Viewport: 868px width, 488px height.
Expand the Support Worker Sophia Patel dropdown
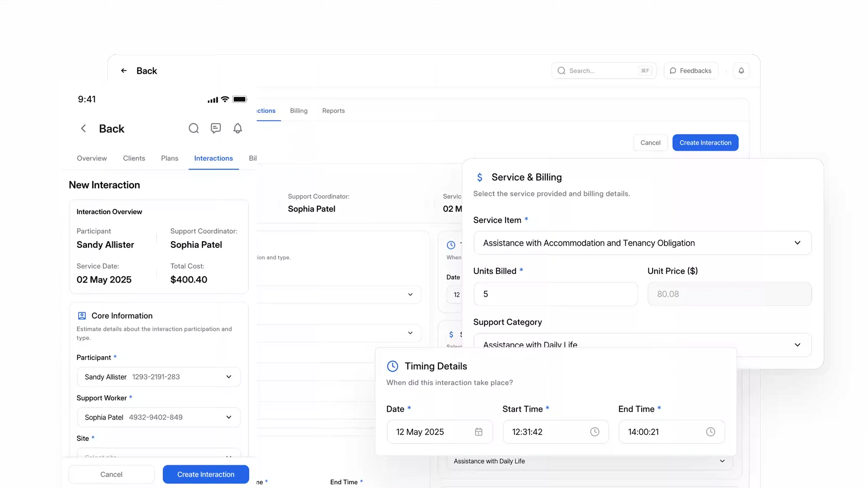(x=158, y=418)
